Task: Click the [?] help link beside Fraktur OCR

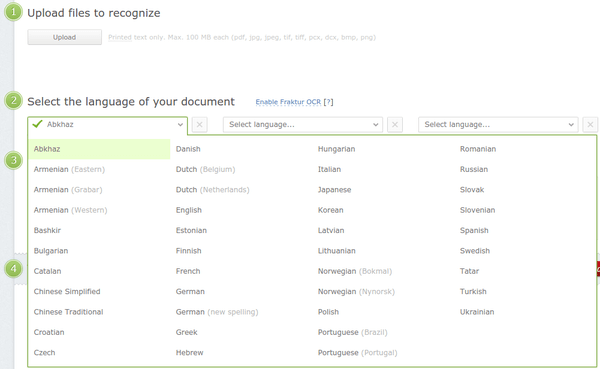Action: click(328, 102)
